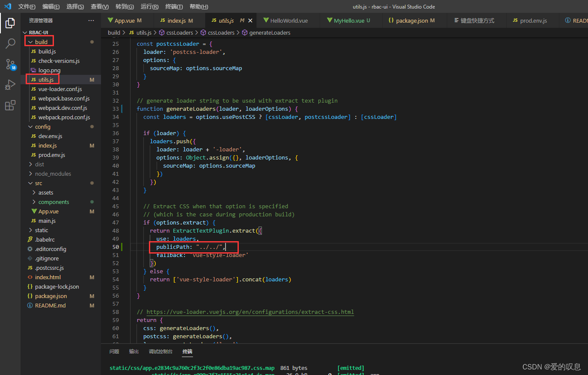Screen dimensions: 588x375
Task: Switch to the 输出 panel tab
Action: 133,351
